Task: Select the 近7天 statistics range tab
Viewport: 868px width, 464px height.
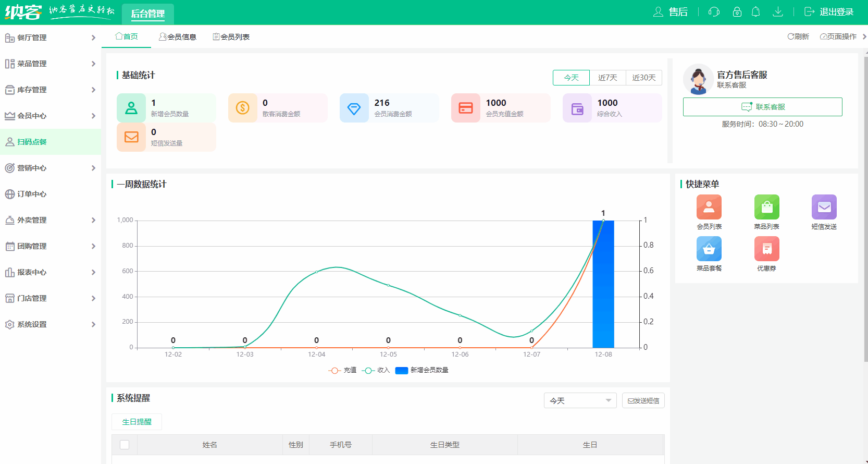Action: click(x=607, y=78)
